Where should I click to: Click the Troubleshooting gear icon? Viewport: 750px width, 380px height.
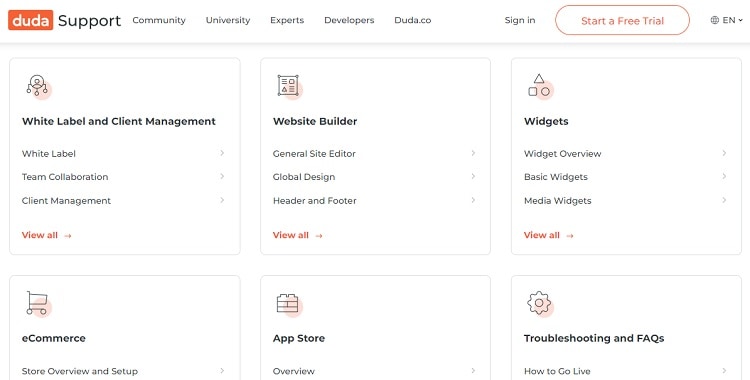(x=540, y=303)
